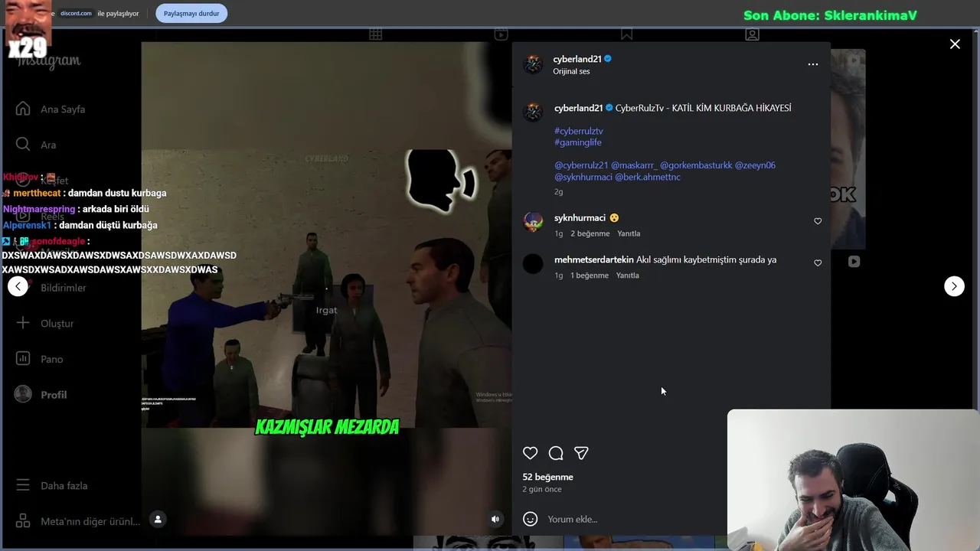This screenshot has height=551, width=980.
Task: Open Daha fazla hamburger menu icon
Action: point(23,485)
